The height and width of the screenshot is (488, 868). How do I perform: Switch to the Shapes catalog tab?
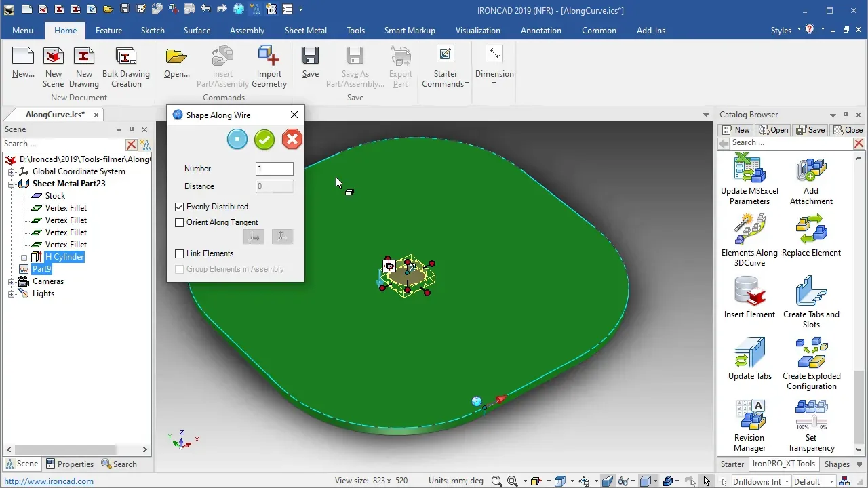(837, 464)
